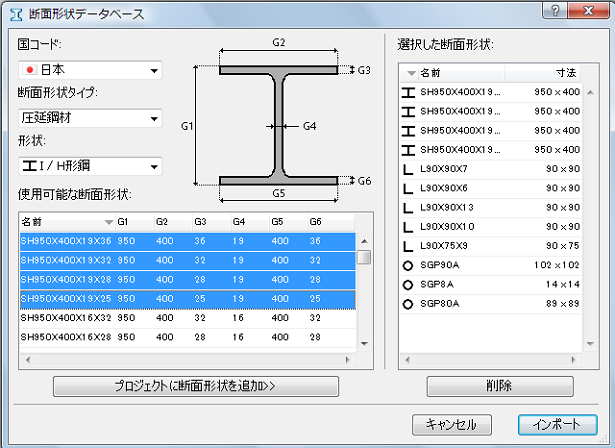Click the dialog title bar I-beam icon
Image resolution: width=615 pixels, height=448 pixels.
click(16, 15)
